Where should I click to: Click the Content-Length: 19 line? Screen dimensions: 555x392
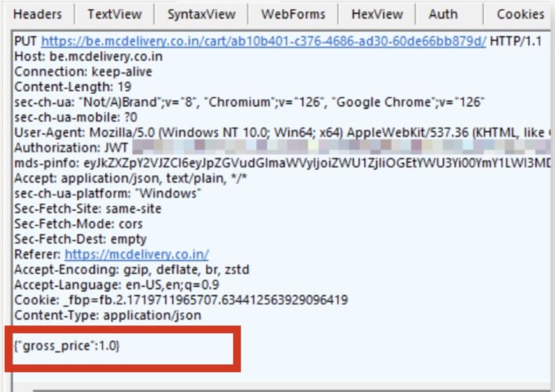[73, 87]
